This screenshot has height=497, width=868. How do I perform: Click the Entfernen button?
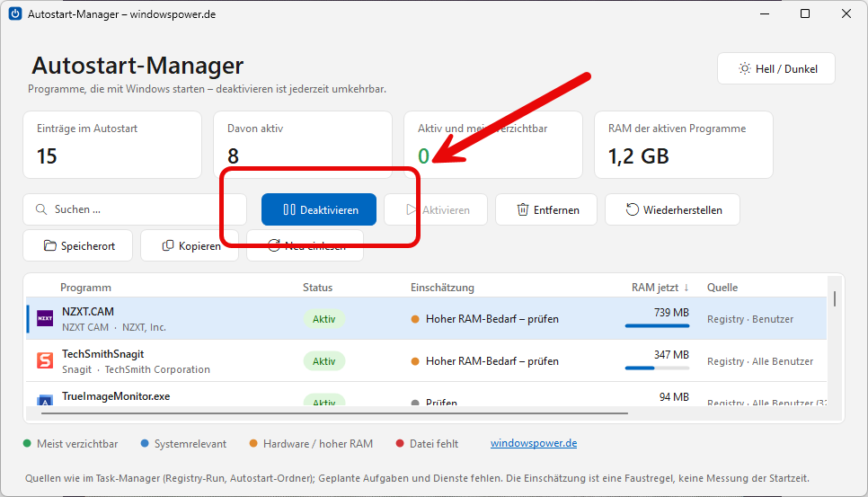(546, 209)
